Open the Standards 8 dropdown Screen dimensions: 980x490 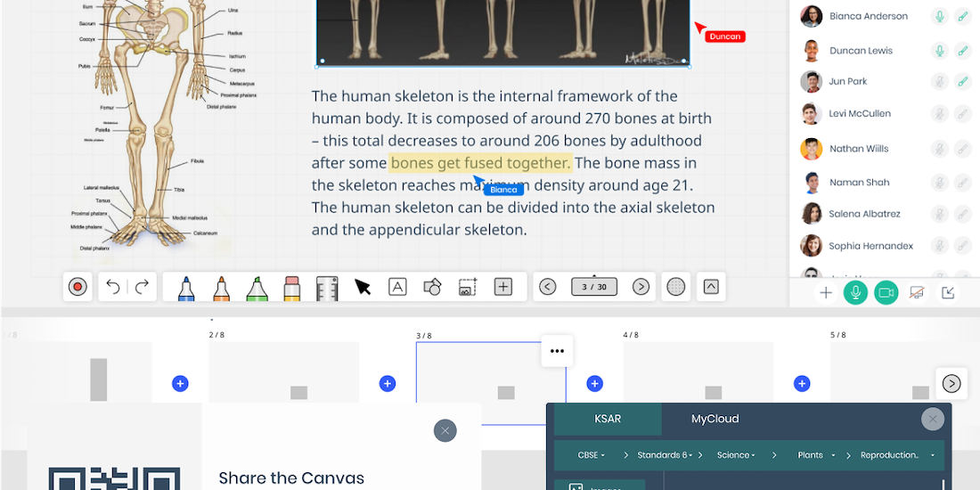pos(665,455)
